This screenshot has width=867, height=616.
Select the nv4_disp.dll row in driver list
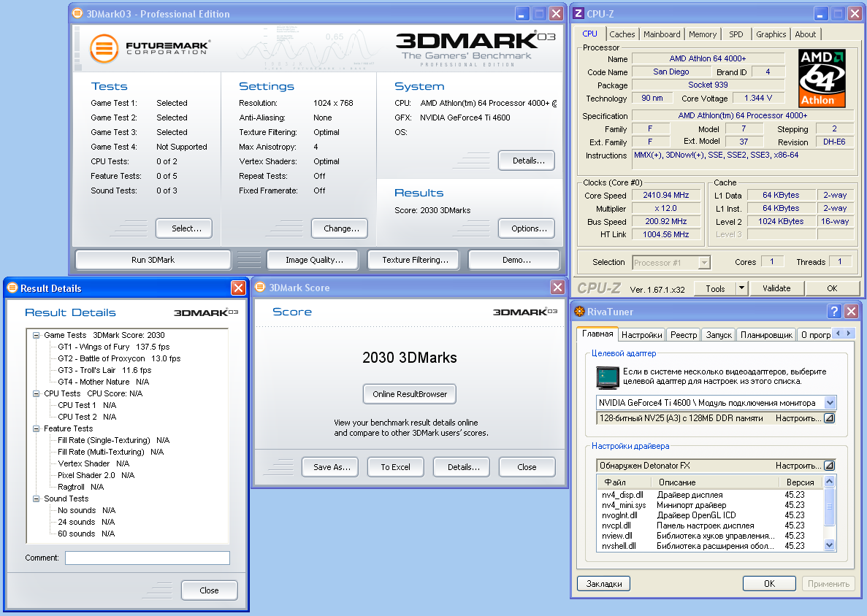pos(711,495)
